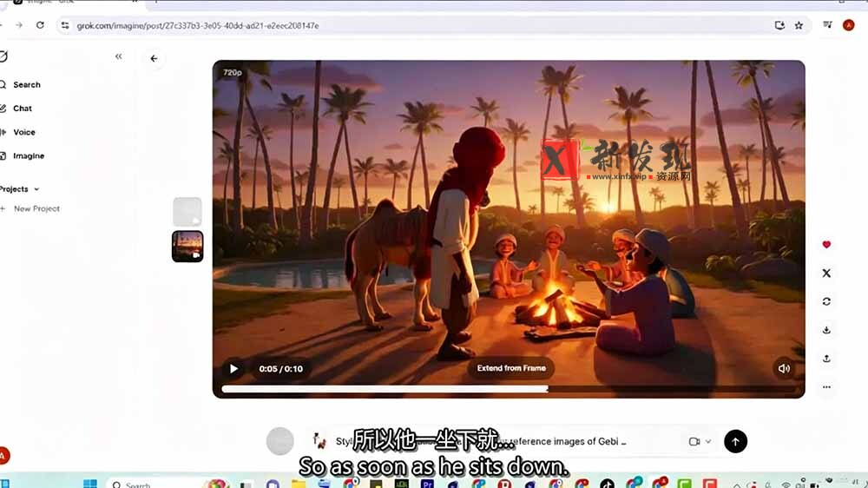Go back with the left arrow button
This screenshot has height=488, width=868.
(154, 59)
